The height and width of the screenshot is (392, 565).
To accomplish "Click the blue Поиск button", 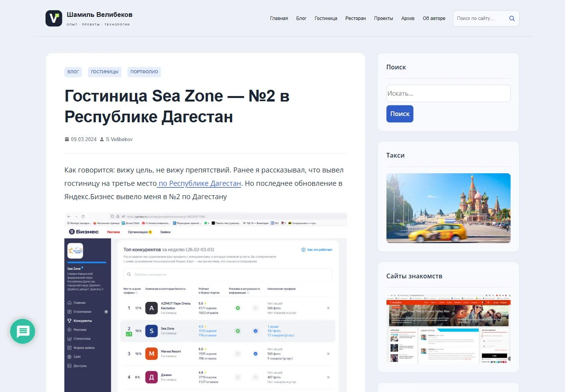I will tap(400, 114).
